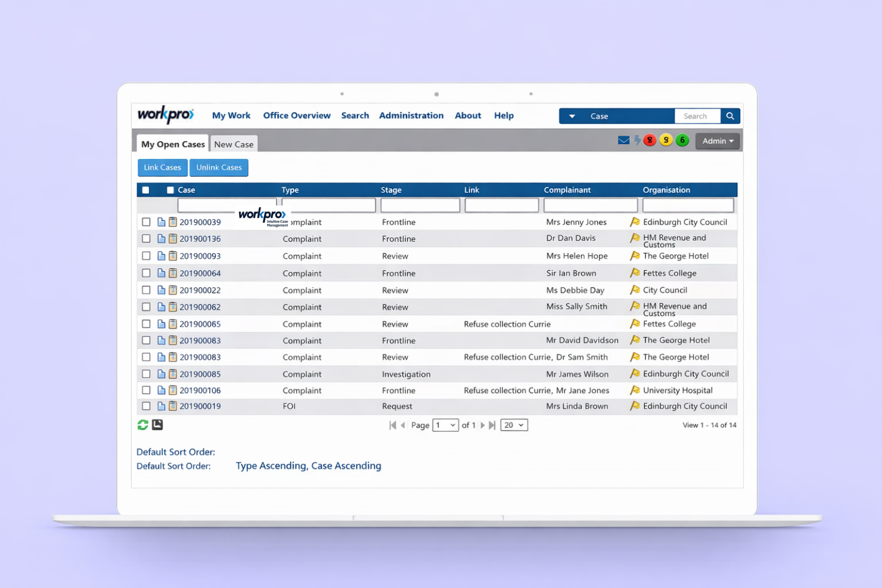Click the Unlink Cases button
The height and width of the screenshot is (588, 882).
point(219,167)
